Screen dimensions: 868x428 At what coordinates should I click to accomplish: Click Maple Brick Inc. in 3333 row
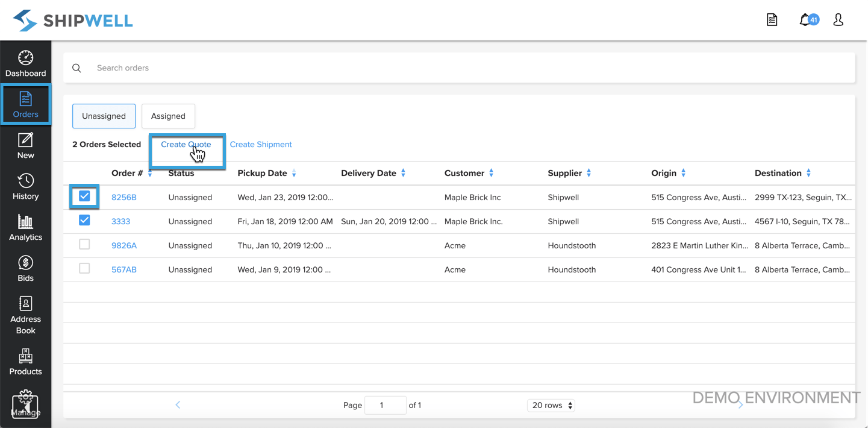(473, 221)
